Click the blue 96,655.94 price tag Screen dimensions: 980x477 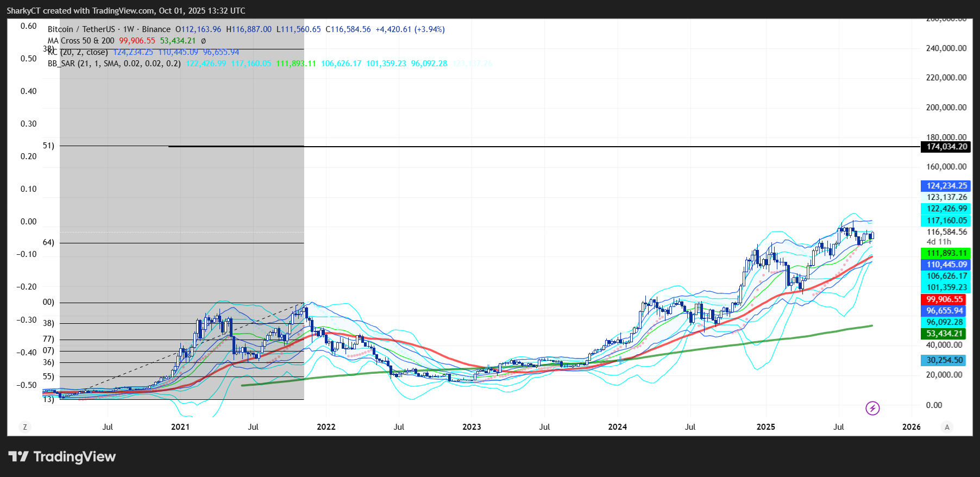[945, 311]
